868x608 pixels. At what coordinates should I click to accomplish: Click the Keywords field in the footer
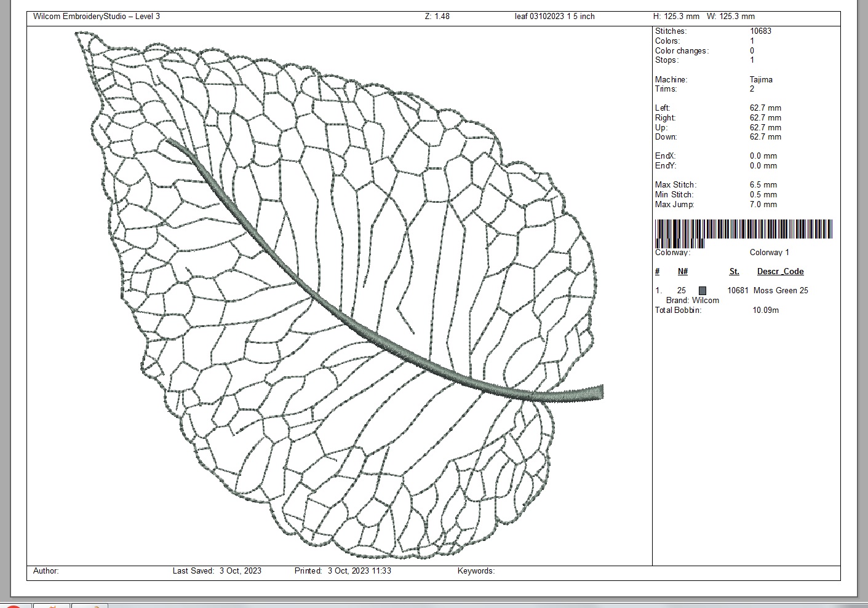click(x=476, y=571)
